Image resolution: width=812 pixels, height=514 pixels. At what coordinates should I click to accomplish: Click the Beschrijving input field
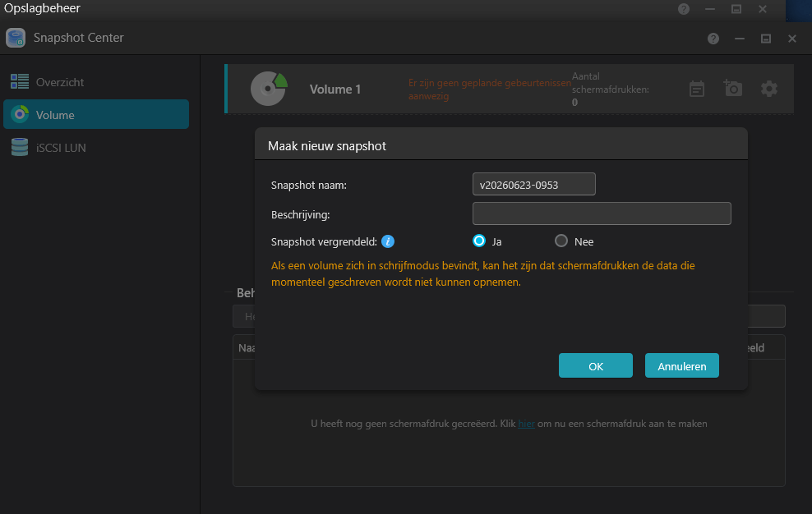point(602,213)
